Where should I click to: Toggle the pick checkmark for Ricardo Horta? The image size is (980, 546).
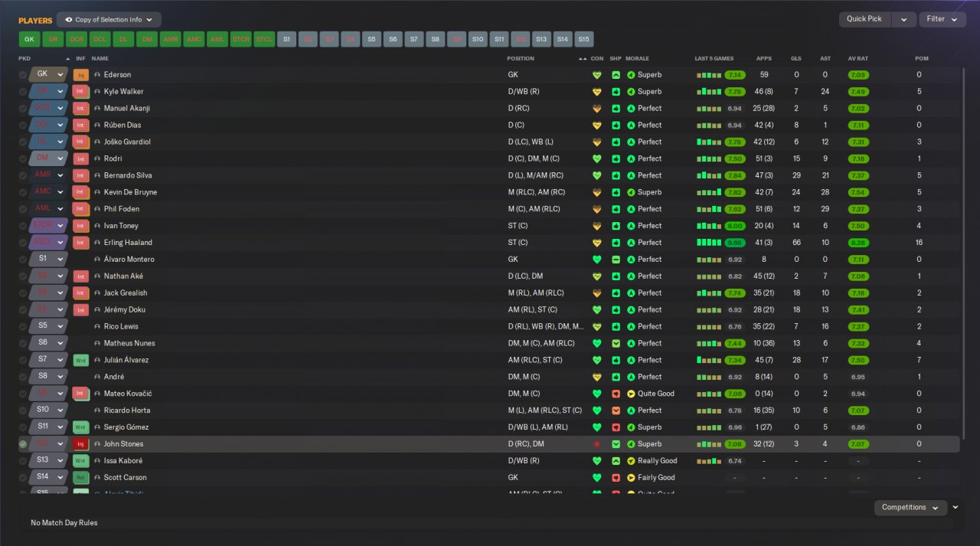tap(23, 410)
